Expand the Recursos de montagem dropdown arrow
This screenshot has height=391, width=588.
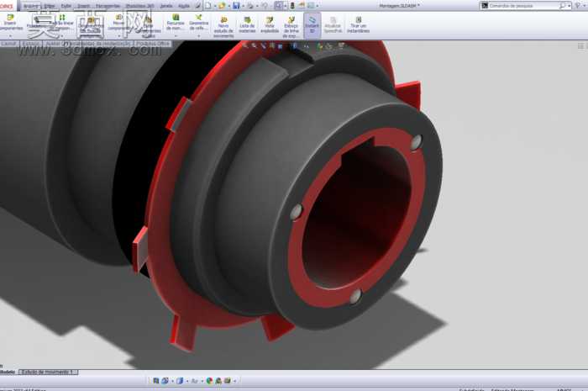(176, 36)
